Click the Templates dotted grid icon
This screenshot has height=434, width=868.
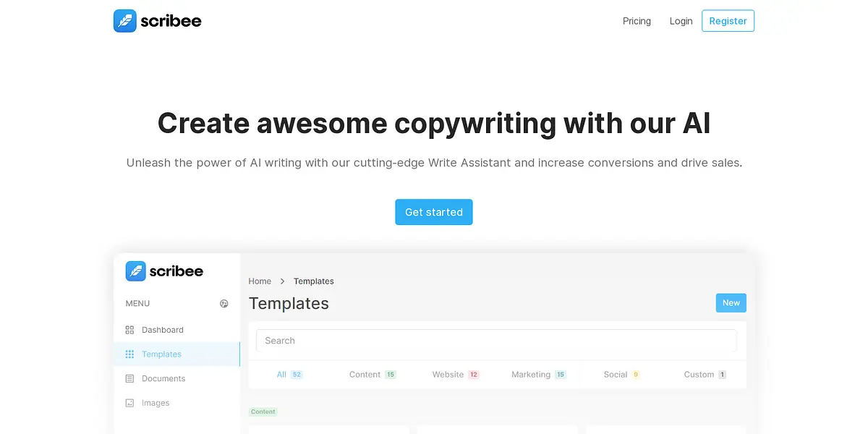click(129, 354)
